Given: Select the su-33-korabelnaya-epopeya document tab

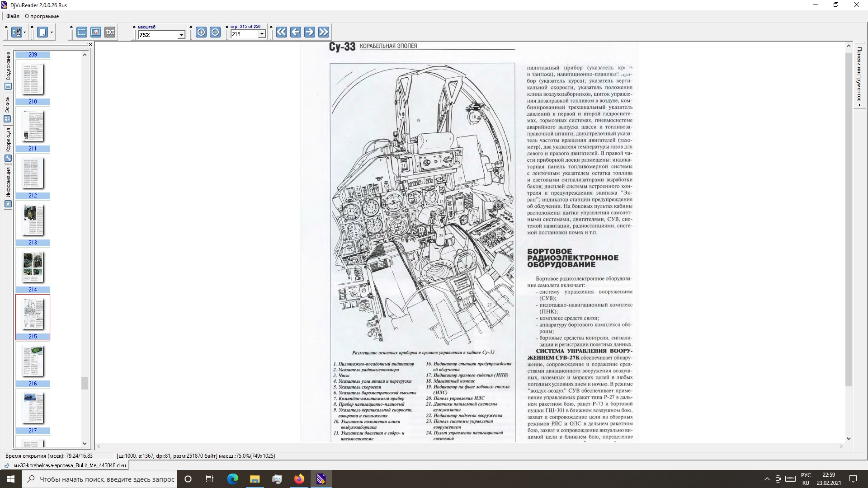Looking at the screenshot, I should coord(66,465).
